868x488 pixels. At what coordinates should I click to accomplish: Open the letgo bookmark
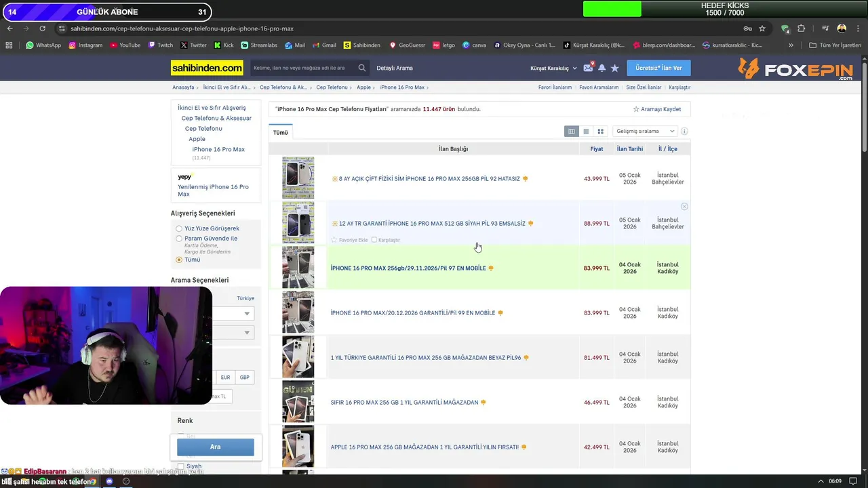tap(444, 45)
